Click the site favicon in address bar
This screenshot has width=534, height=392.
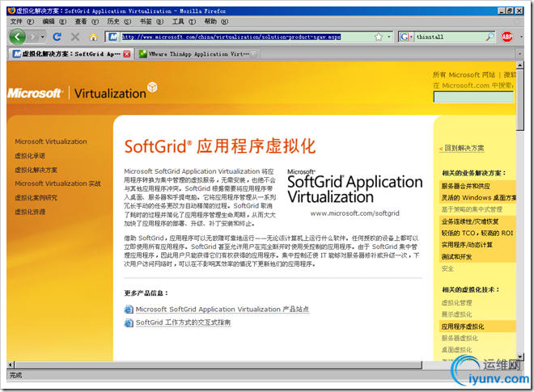(113, 36)
